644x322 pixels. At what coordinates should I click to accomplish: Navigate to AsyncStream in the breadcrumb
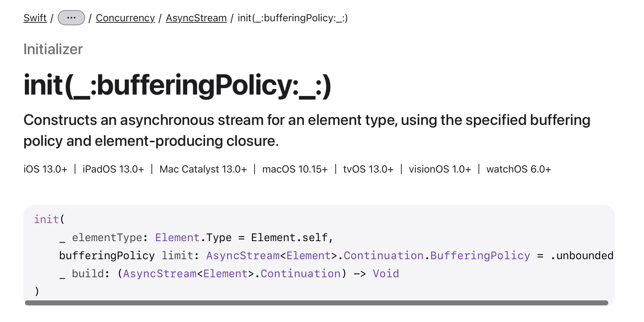pos(196,18)
